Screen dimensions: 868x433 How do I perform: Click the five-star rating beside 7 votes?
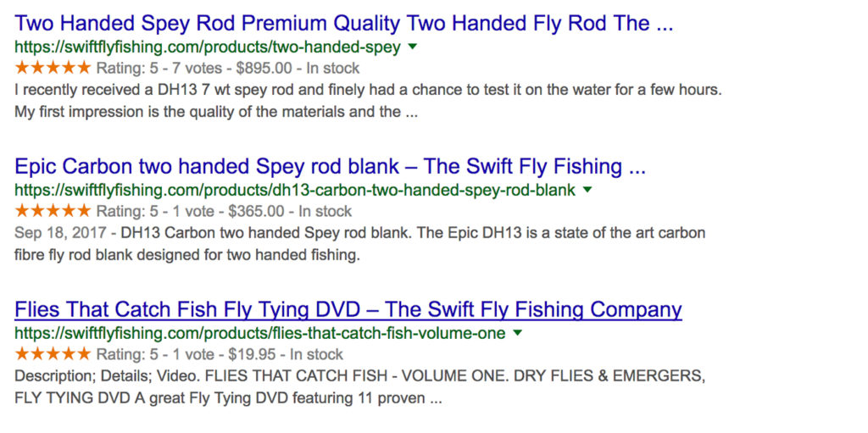[53, 68]
